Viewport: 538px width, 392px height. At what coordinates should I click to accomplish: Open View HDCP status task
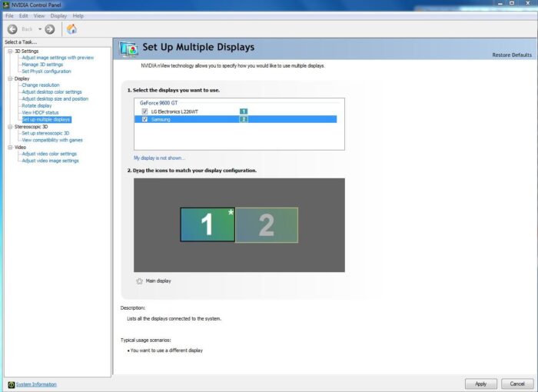(40, 112)
